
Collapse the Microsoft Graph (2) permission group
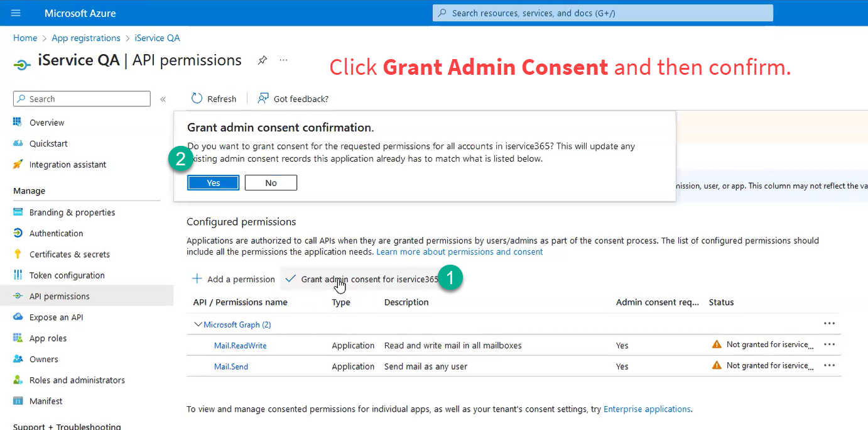198,324
